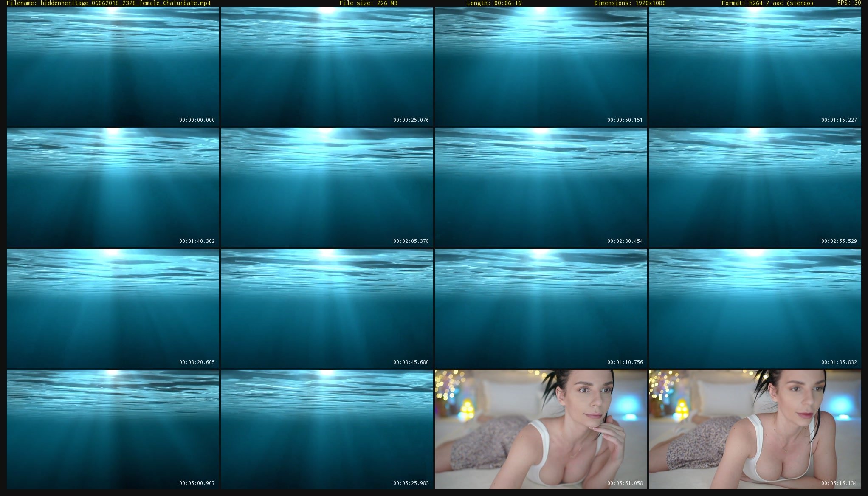The height and width of the screenshot is (496, 868).
Task: Select thumbnail stamped 00:02:30.454
Action: click(x=541, y=188)
